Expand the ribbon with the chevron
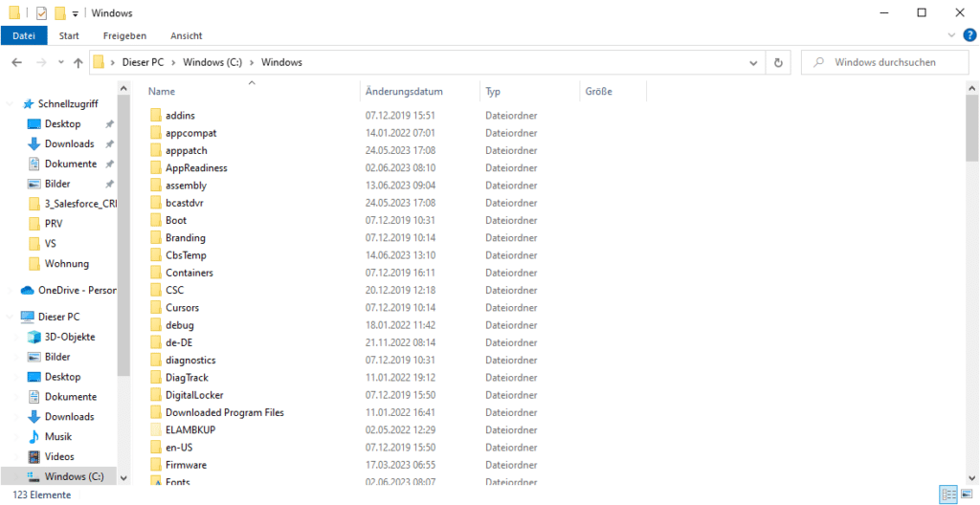 click(x=952, y=35)
